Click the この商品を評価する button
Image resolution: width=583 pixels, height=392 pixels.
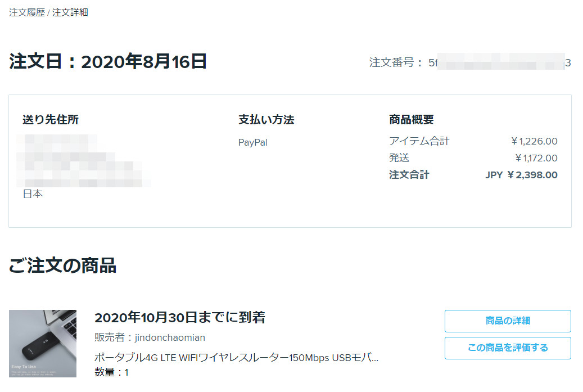point(508,348)
